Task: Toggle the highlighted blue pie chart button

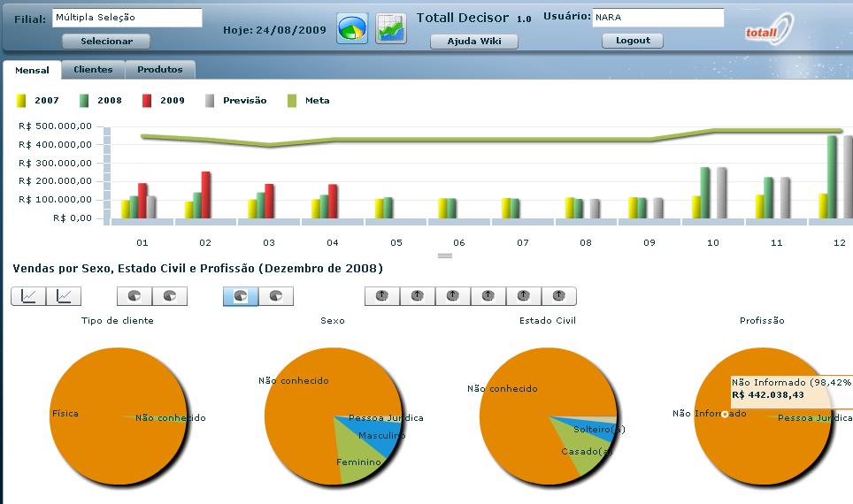Action: 241,296
